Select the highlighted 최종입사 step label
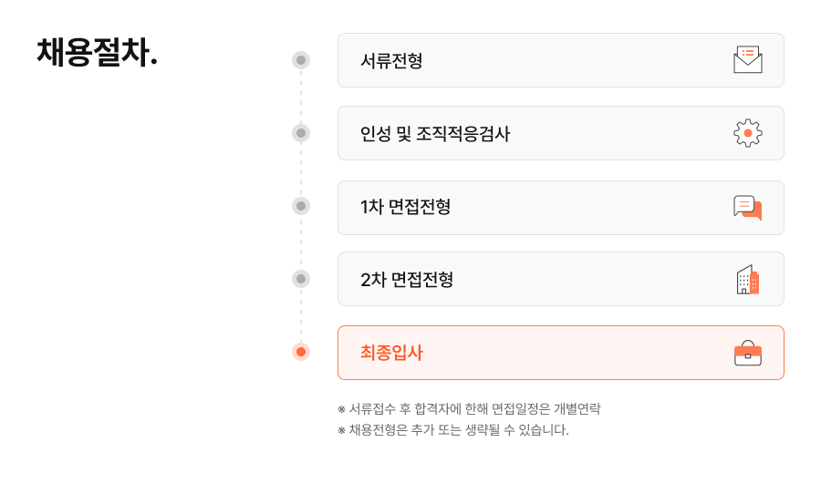821x504 pixels. click(x=391, y=353)
